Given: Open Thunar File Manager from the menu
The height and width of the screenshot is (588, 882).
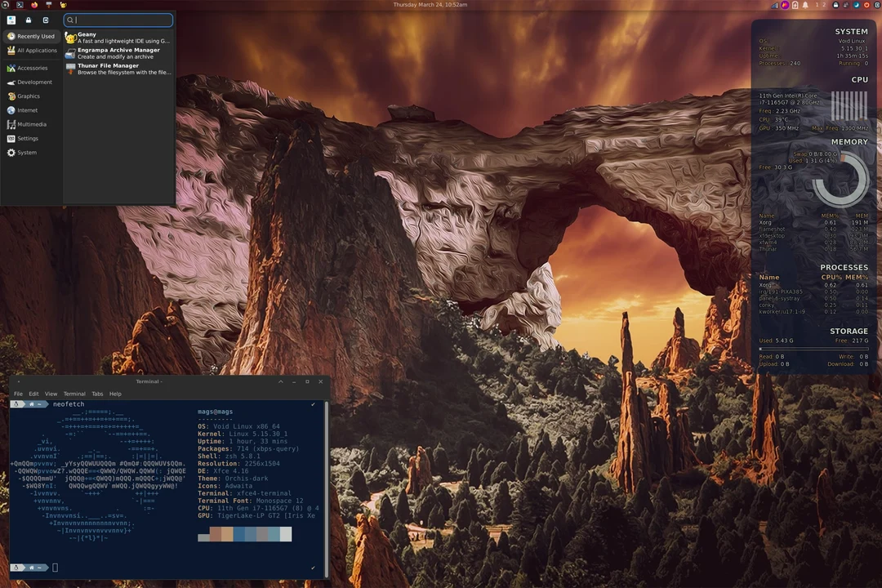Looking at the screenshot, I should click(109, 68).
